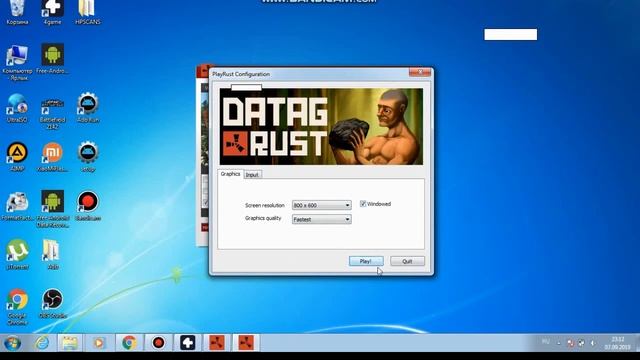Select the setup gear desktop icon
The image size is (640, 360).
pos(87,157)
